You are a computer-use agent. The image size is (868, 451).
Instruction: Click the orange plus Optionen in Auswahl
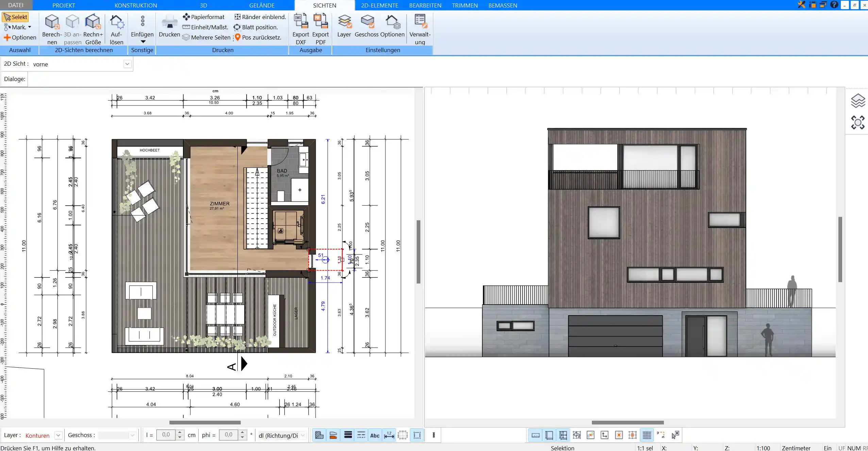[20, 37]
